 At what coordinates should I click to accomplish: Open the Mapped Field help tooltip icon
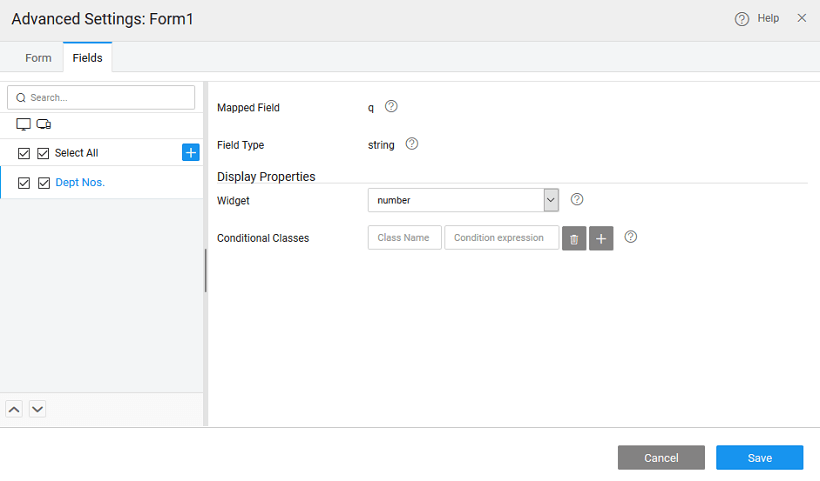pyautogui.click(x=391, y=106)
